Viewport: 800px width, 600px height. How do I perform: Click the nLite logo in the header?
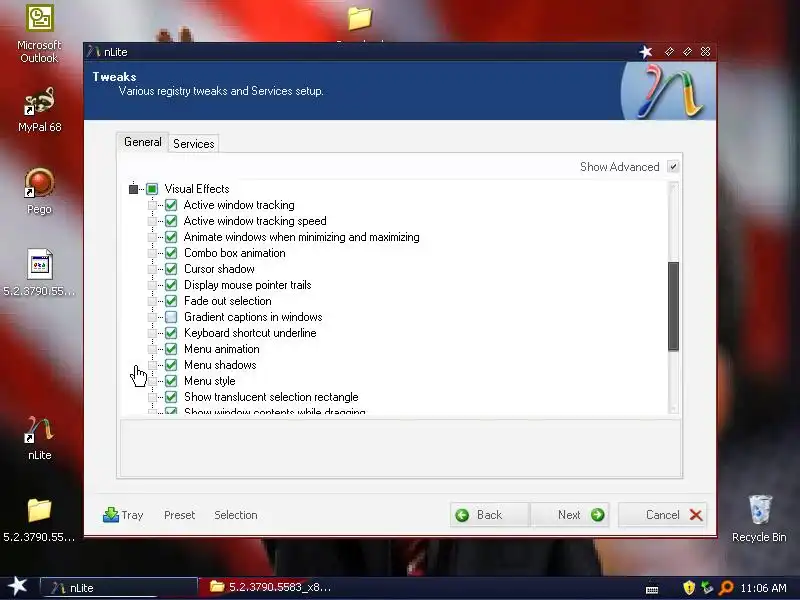click(x=669, y=91)
